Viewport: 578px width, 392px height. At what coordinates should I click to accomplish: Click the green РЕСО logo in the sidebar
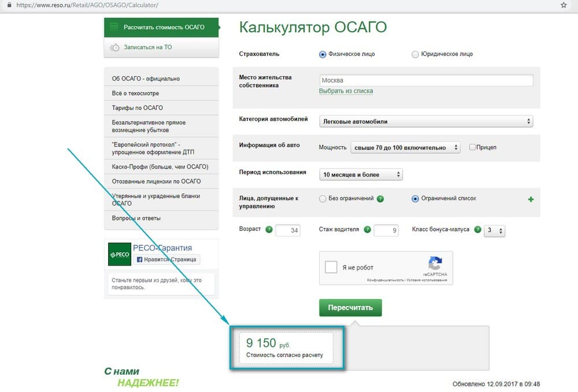118,253
